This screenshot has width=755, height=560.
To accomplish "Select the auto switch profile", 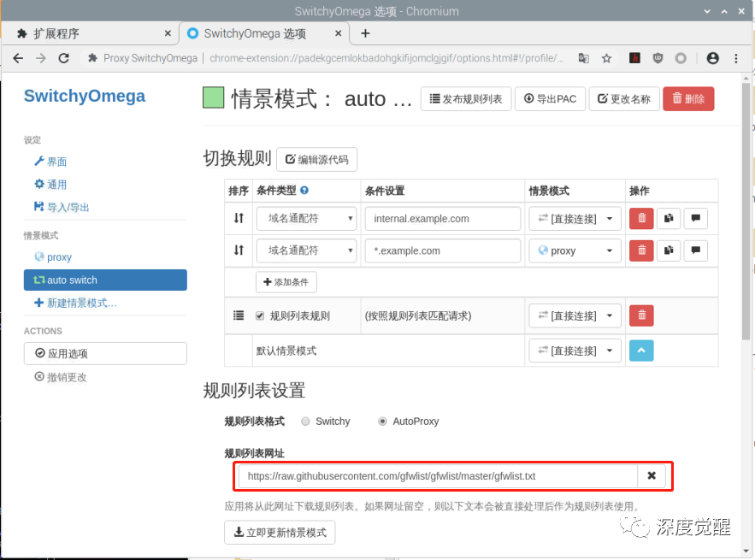I will [105, 280].
